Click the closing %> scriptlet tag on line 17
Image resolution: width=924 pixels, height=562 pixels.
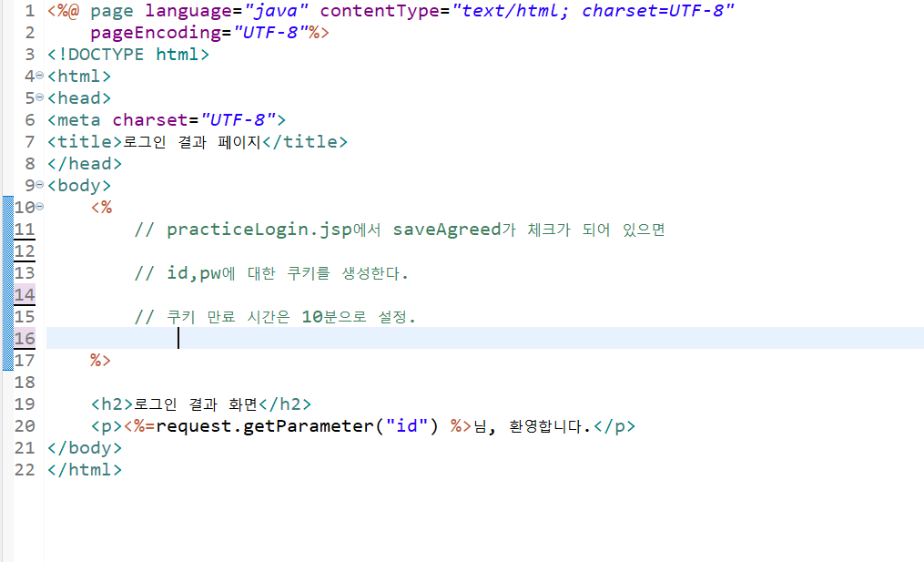pos(100,361)
